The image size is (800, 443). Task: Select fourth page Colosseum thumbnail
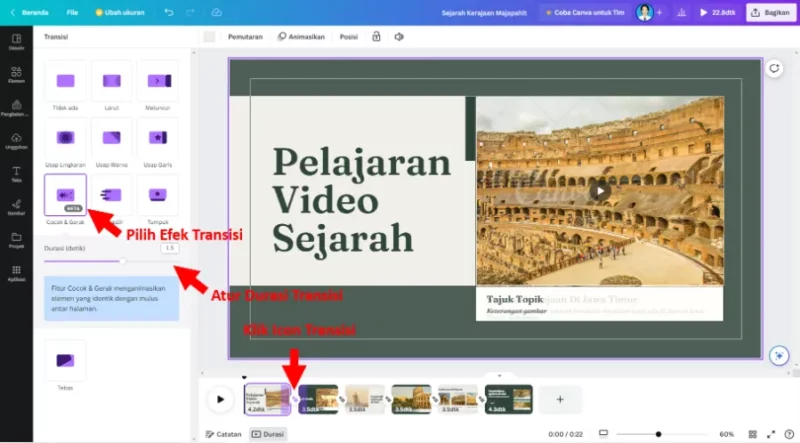coord(411,399)
